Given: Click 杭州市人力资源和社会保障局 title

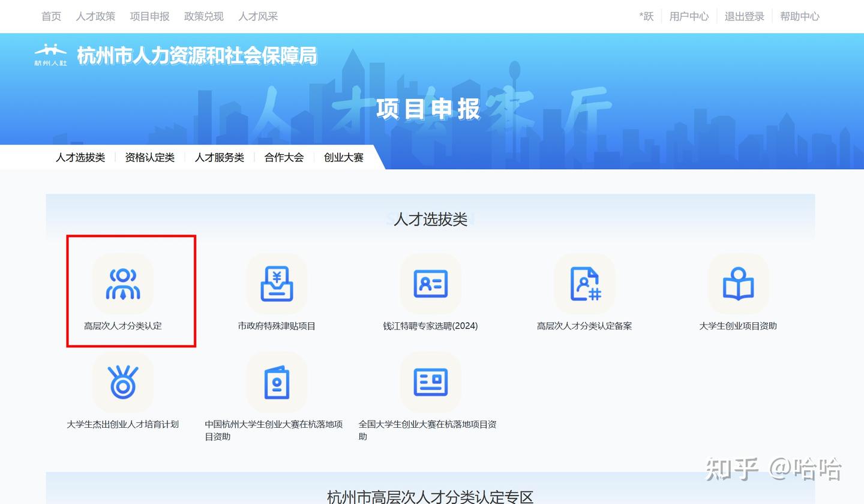Looking at the screenshot, I should [197, 56].
